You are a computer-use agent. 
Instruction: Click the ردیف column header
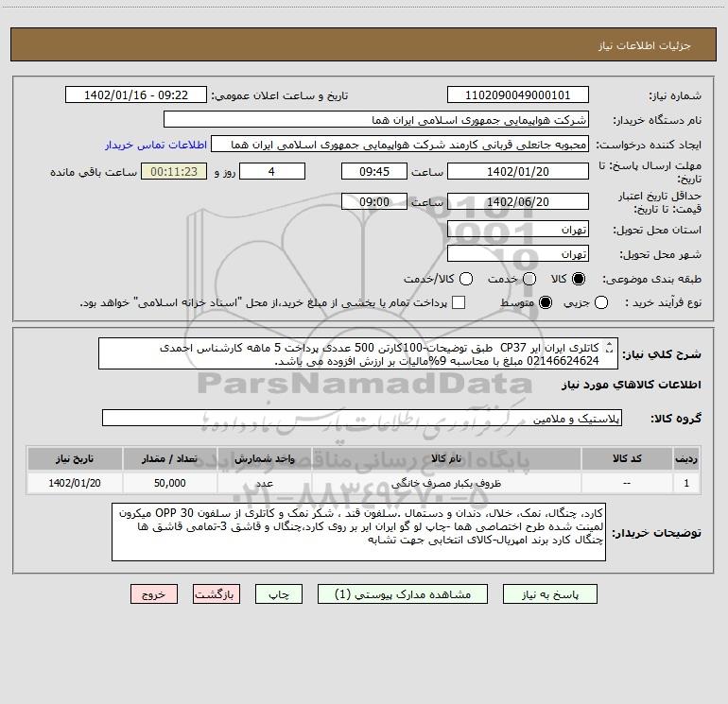[686, 458]
